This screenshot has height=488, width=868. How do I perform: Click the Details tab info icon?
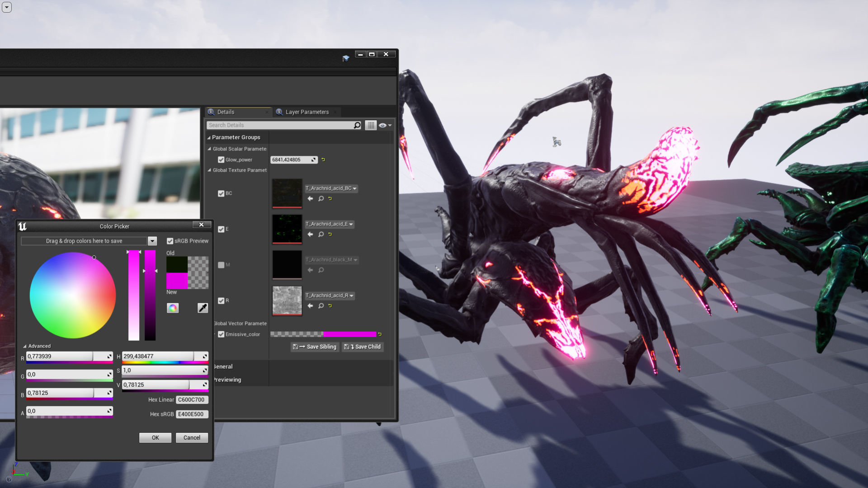pos(211,112)
